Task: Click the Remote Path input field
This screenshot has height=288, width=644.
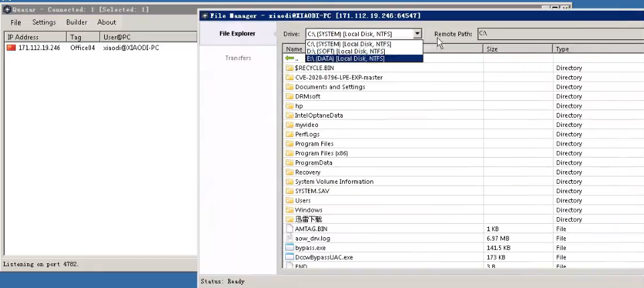Action: pos(560,33)
